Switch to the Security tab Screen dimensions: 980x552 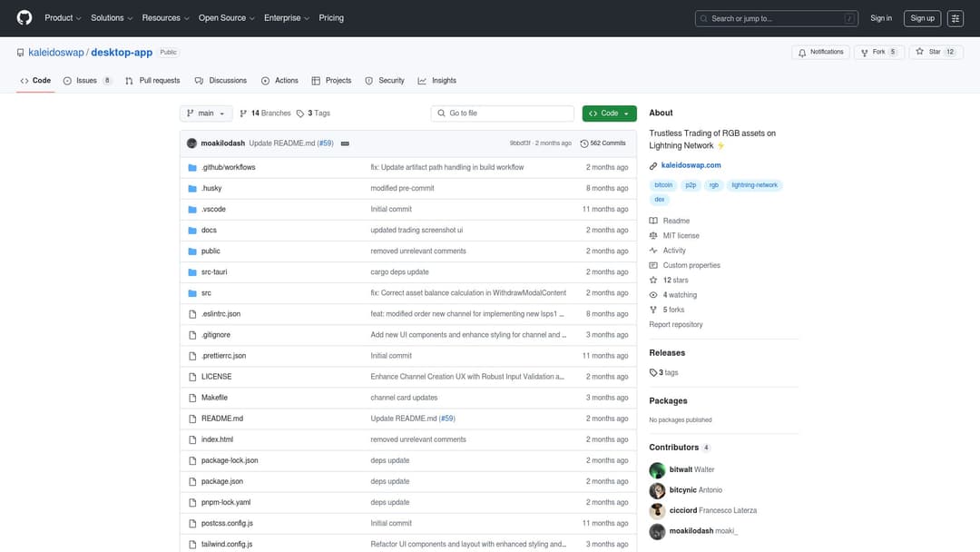(385, 81)
